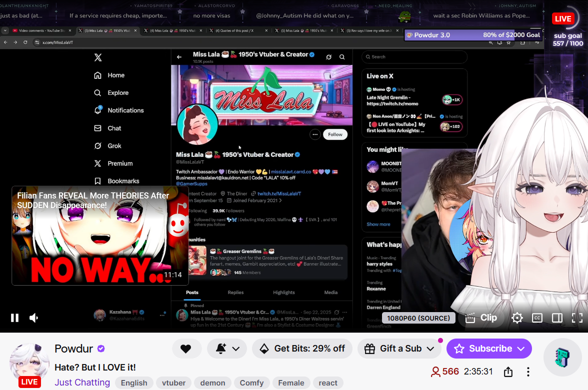Search within Miss Lala profile
This screenshot has width=588, height=390.
(x=342, y=57)
